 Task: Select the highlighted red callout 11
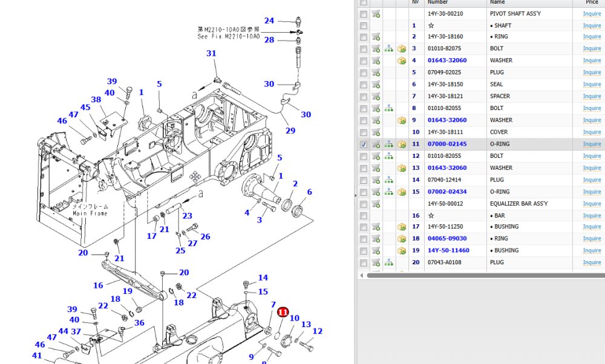[283, 312]
